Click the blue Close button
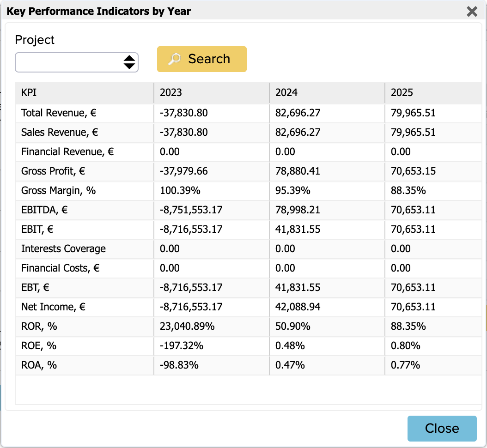The height and width of the screenshot is (448, 487). click(442, 429)
